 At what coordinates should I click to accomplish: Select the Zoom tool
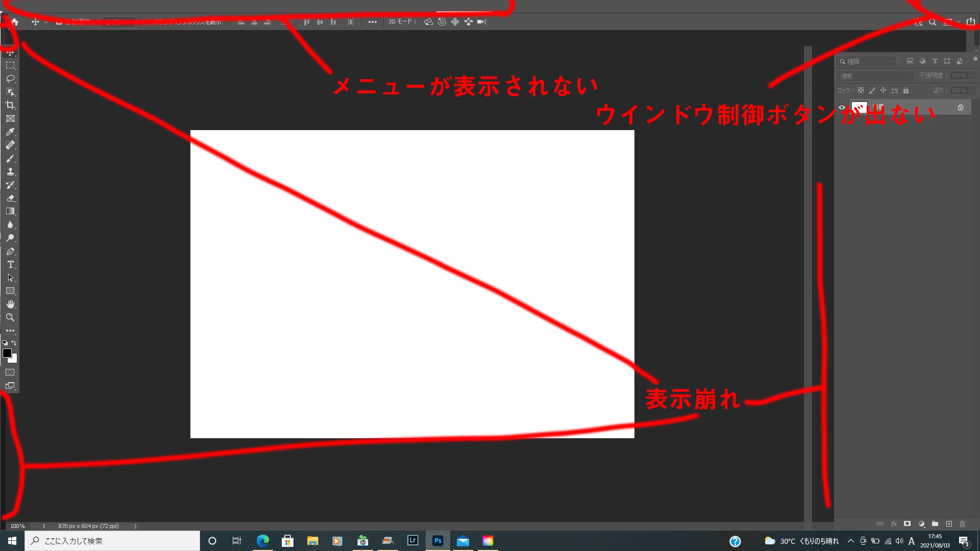(10, 317)
